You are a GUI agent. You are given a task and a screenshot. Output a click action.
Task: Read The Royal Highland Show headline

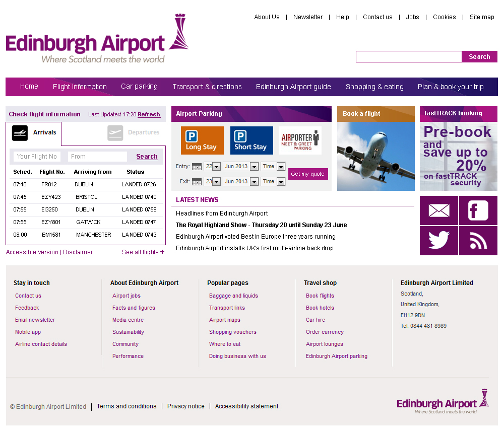[261, 225]
